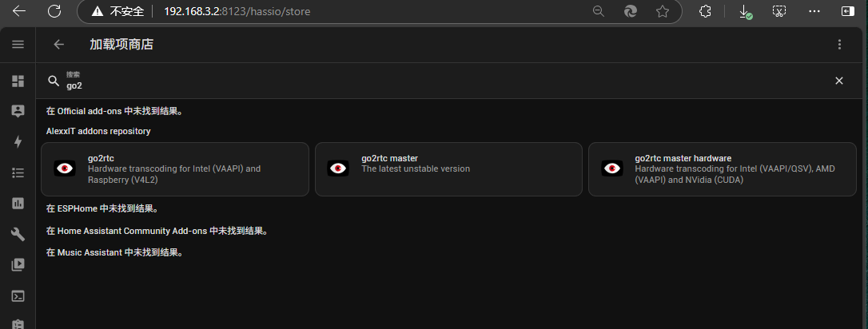The image size is (868, 329).
Task: Open the History chart icon in sidebar
Action: [18, 204]
